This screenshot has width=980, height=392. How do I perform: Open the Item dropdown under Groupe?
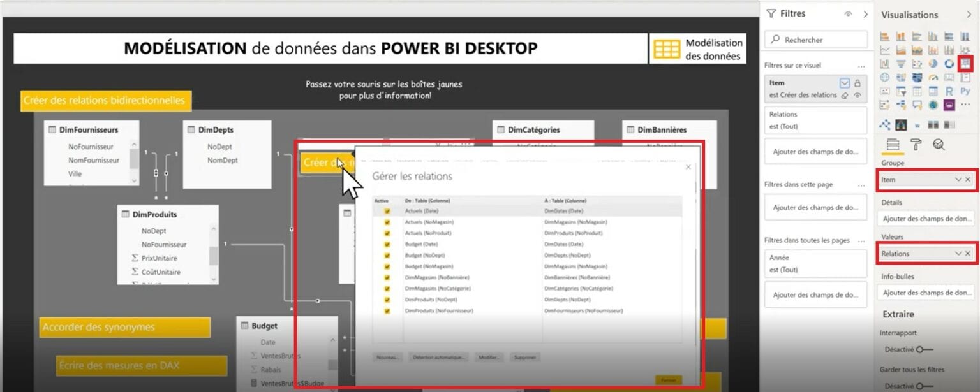click(x=958, y=179)
